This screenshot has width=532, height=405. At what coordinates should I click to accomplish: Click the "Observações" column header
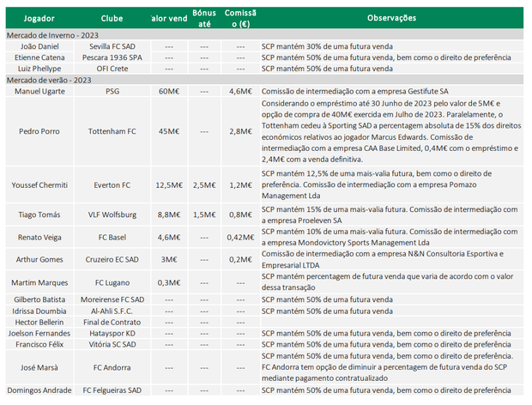391,17
